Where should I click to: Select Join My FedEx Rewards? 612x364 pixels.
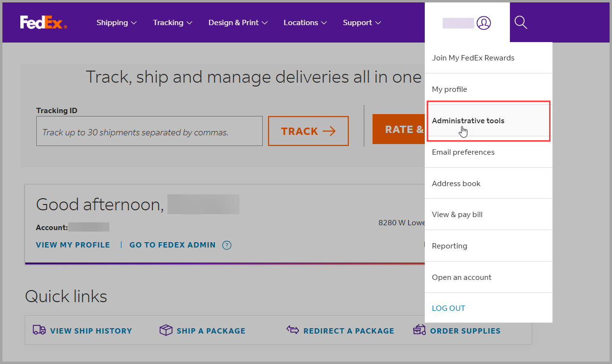pyautogui.click(x=489, y=58)
